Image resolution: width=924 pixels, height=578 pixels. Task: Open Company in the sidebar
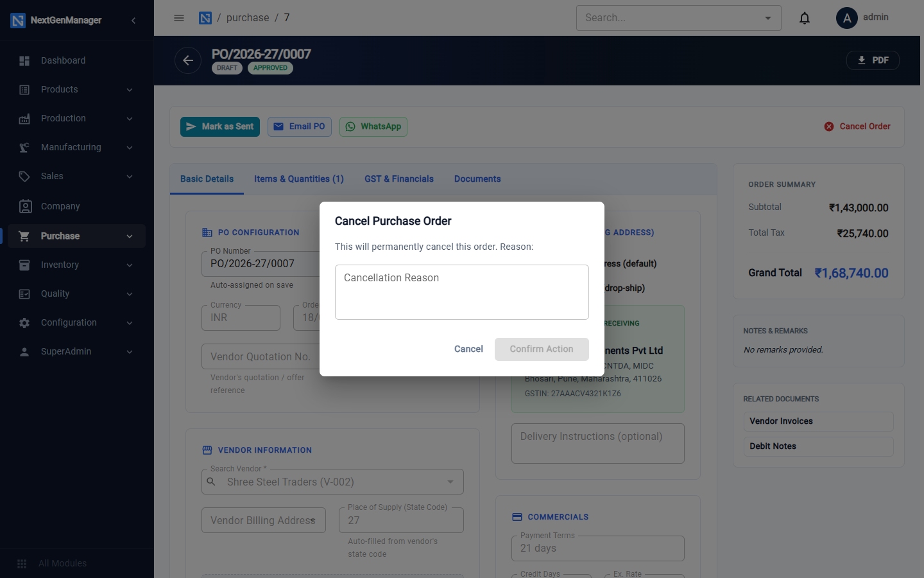(x=77, y=206)
